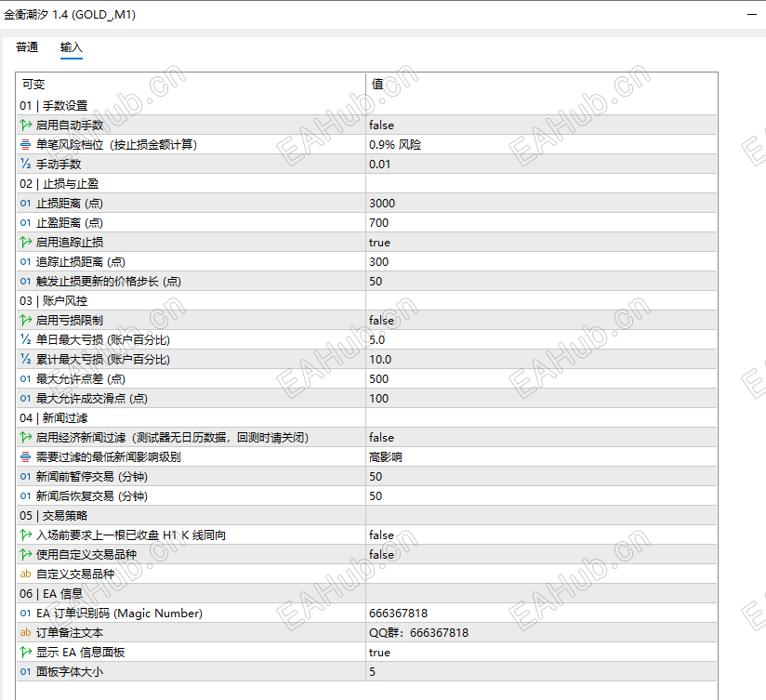Select the 666367818 Magic Number value
This screenshot has width=766, height=700.
coord(398,613)
